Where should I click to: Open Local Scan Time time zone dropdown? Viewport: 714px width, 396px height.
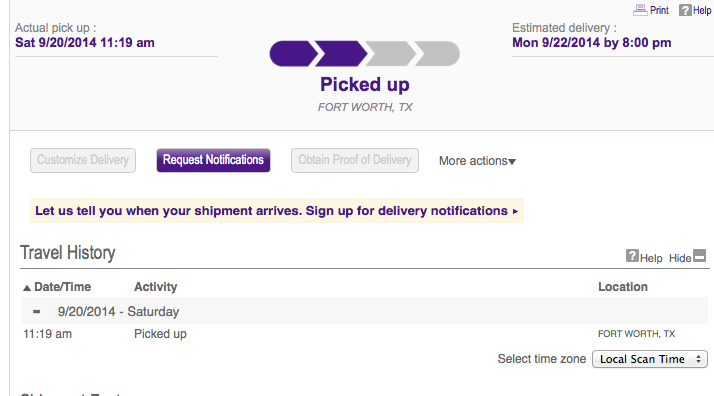point(650,359)
